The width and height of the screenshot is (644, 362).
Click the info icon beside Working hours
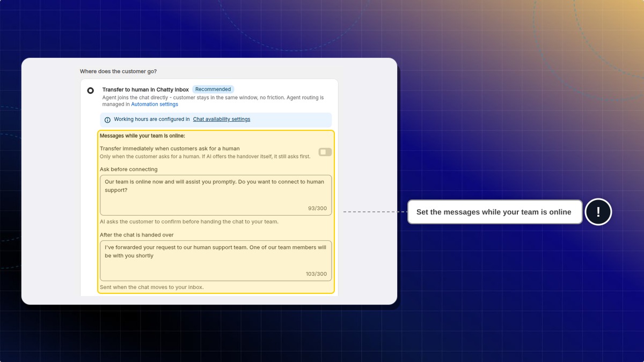point(107,120)
